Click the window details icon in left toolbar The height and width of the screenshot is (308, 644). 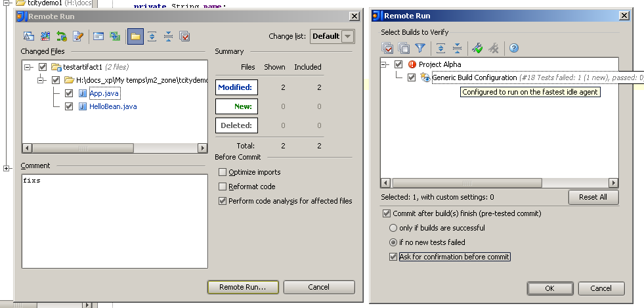[98, 37]
